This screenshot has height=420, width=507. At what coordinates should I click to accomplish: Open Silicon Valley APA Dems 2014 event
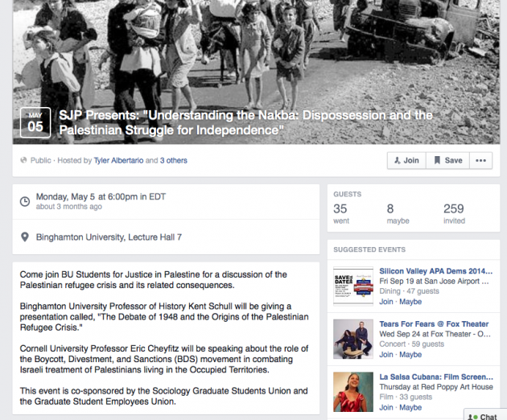pos(436,271)
